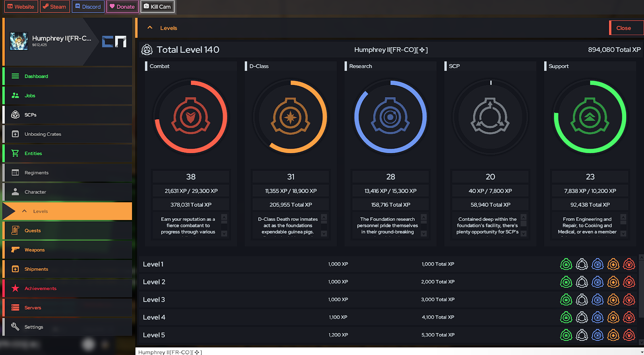This screenshot has height=355, width=644.
Task: Click the blue Research emblem
Action: [x=390, y=117]
